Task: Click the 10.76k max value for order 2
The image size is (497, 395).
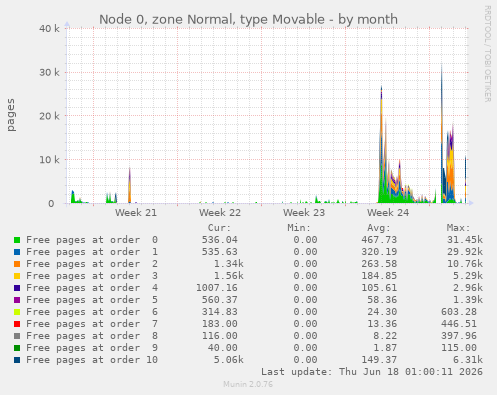Action: (x=465, y=264)
